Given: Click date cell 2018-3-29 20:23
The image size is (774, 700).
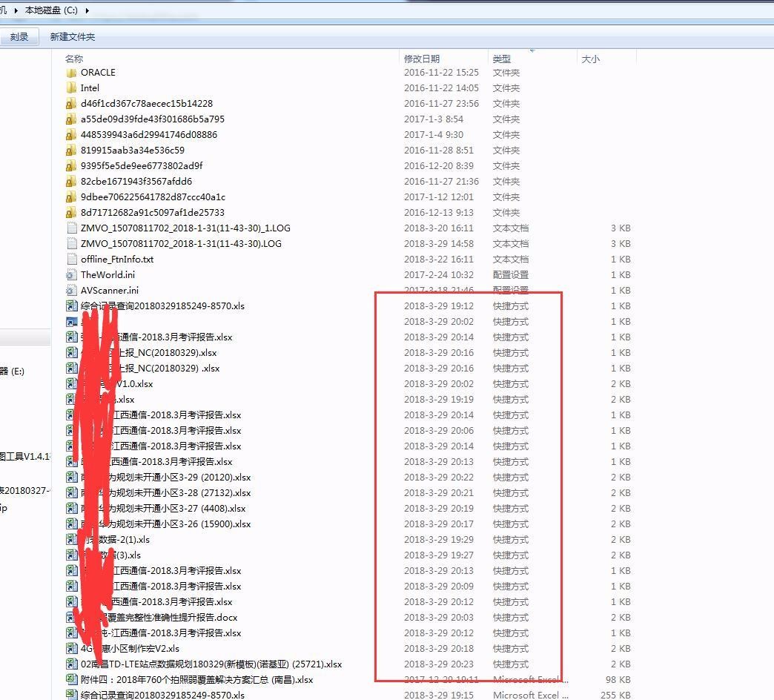Looking at the screenshot, I should [438, 664].
